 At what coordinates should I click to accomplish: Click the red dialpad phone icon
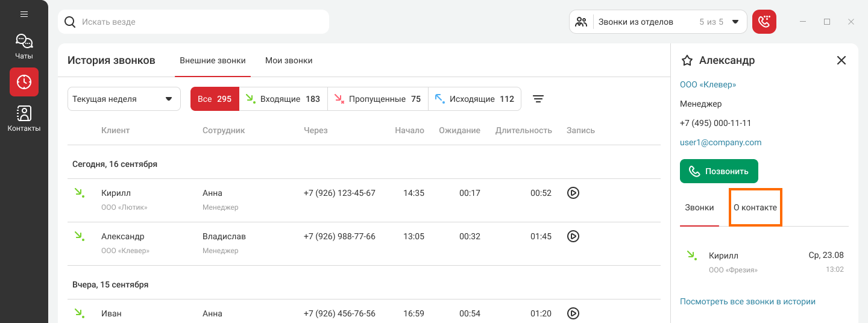pos(764,22)
